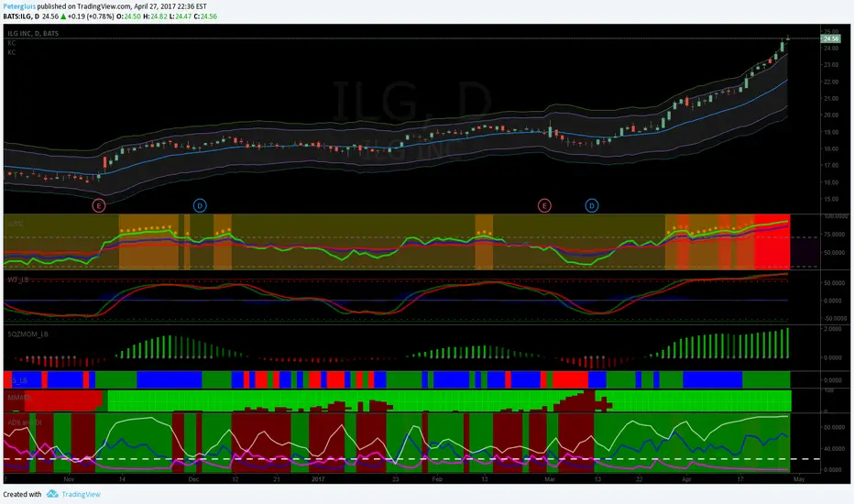Click the Apr date axis label
Image resolution: width=854 pixels, height=504 pixels.
pos(686,479)
